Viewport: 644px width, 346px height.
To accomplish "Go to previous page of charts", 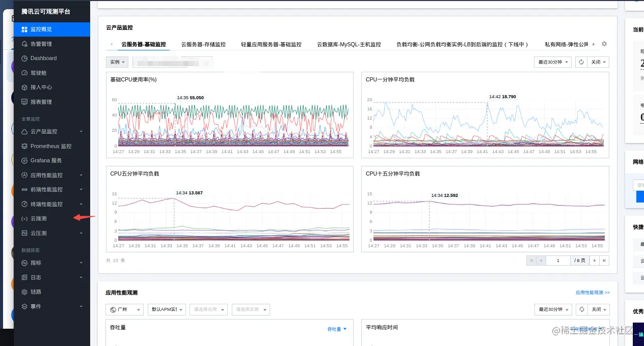I will (x=541, y=261).
